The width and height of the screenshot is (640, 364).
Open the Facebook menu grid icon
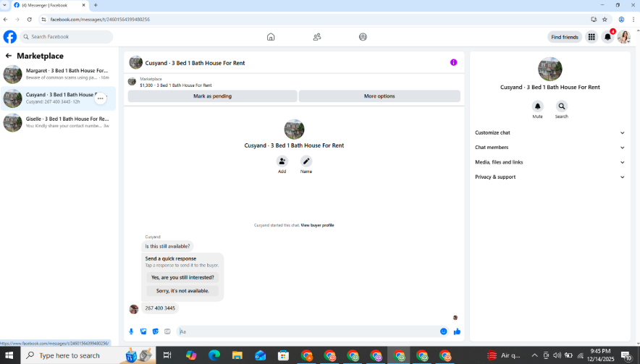tap(591, 37)
